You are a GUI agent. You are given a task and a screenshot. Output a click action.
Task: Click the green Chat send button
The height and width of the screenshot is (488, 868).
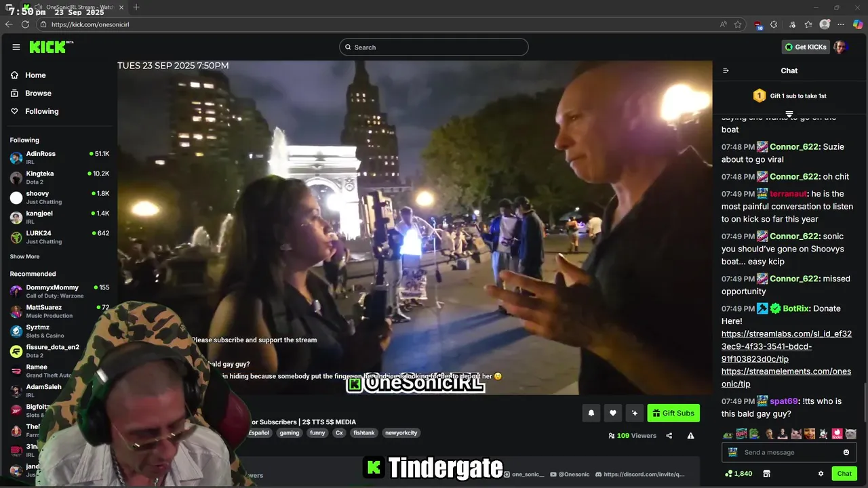pos(844,474)
